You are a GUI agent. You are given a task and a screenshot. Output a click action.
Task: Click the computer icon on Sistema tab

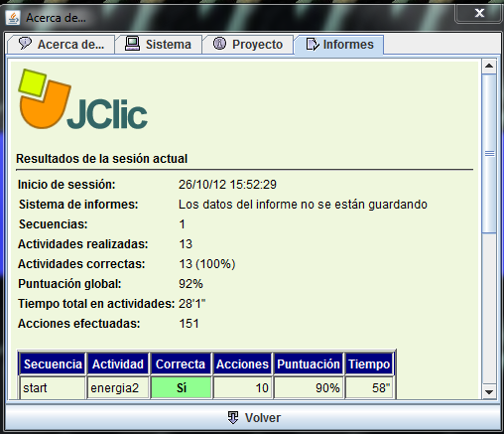[132, 44]
